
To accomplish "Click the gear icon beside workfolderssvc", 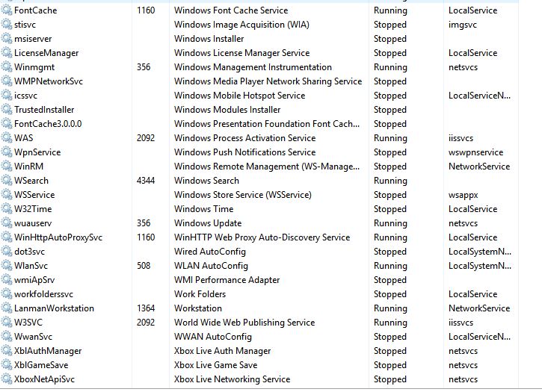I will click(7, 294).
